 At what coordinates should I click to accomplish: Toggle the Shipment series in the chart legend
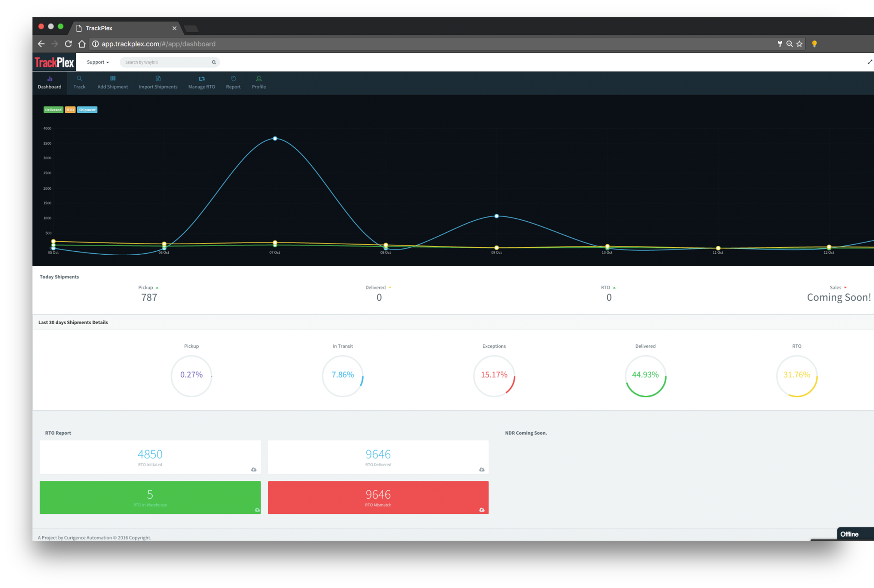(x=87, y=109)
